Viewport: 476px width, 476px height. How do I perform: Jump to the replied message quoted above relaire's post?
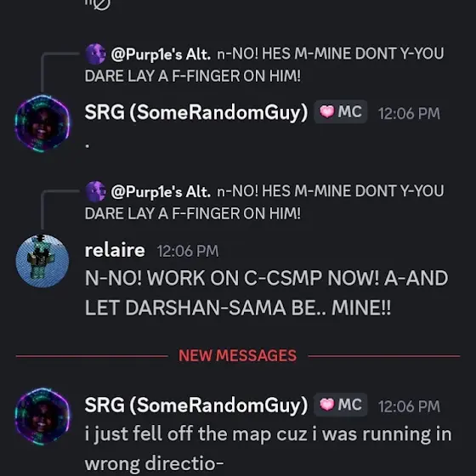pyautogui.click(x=264, y=202)
